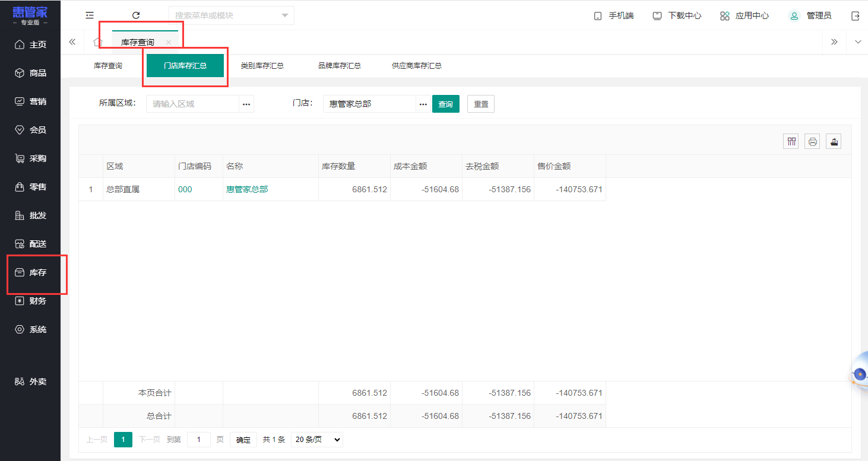Open 零售 module in sidebar
This screenshot has height=461, width=868.
pos(30,187)
